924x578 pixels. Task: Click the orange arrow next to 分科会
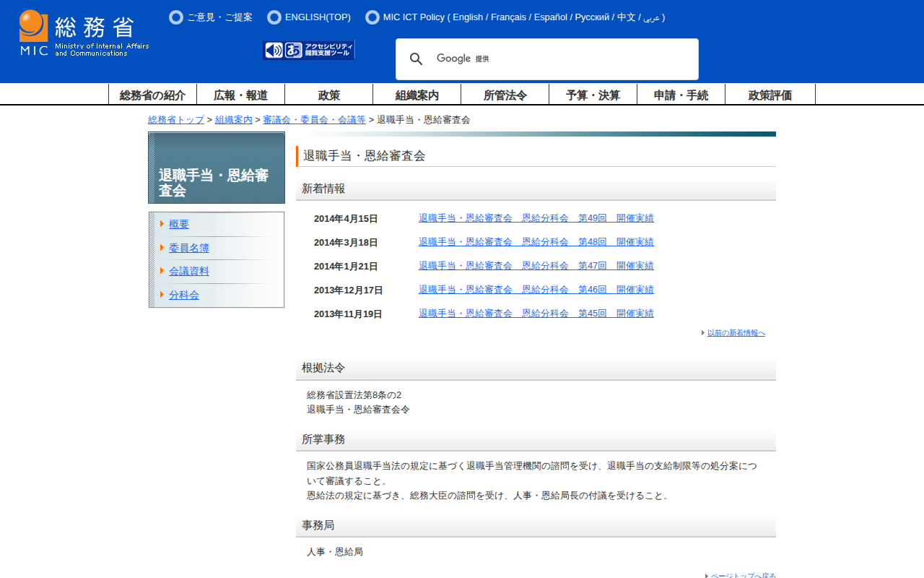[162, 295]
